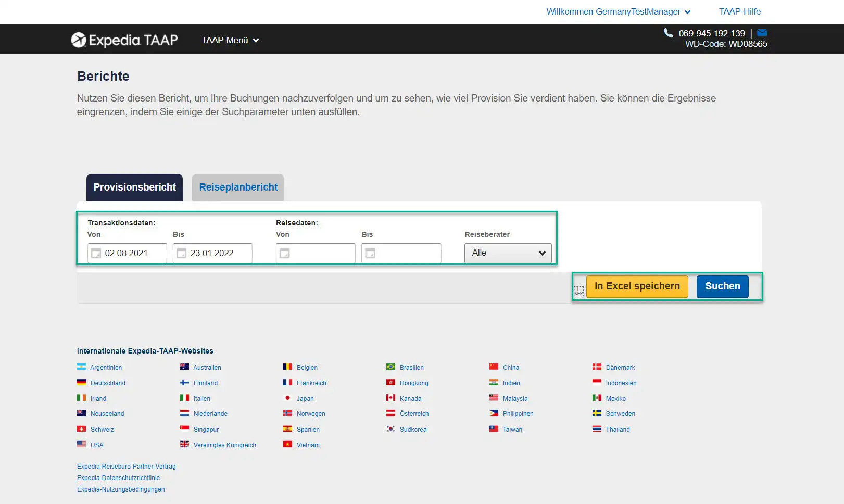Viewport: 844px width, 504px height.
Task: Click the Argentinien flag icon
Action: click(x=81, y=367)
